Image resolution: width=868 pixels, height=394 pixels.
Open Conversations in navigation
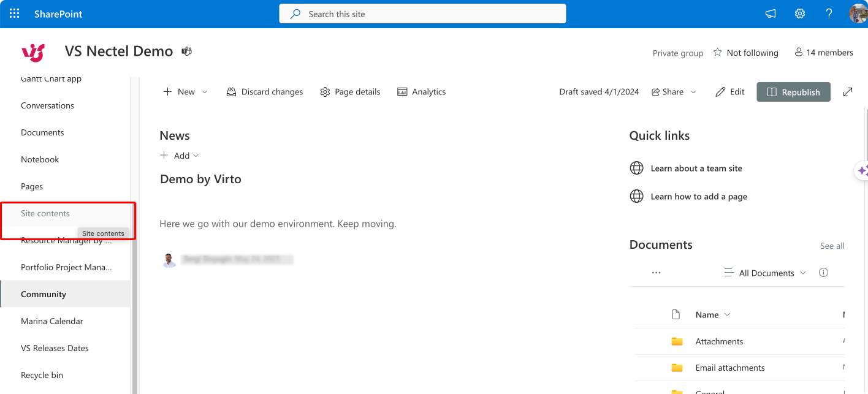tap(47, 105)
